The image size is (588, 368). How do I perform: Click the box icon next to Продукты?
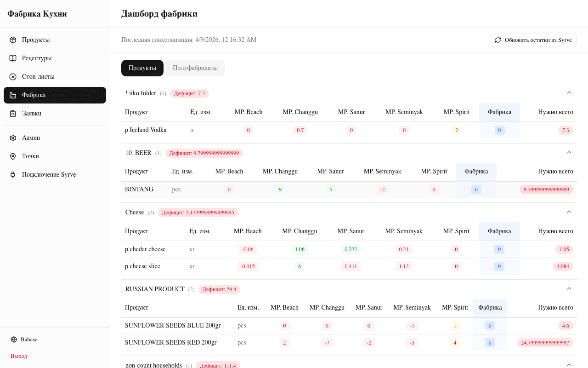pyautogui.click(x=13, y=40)
